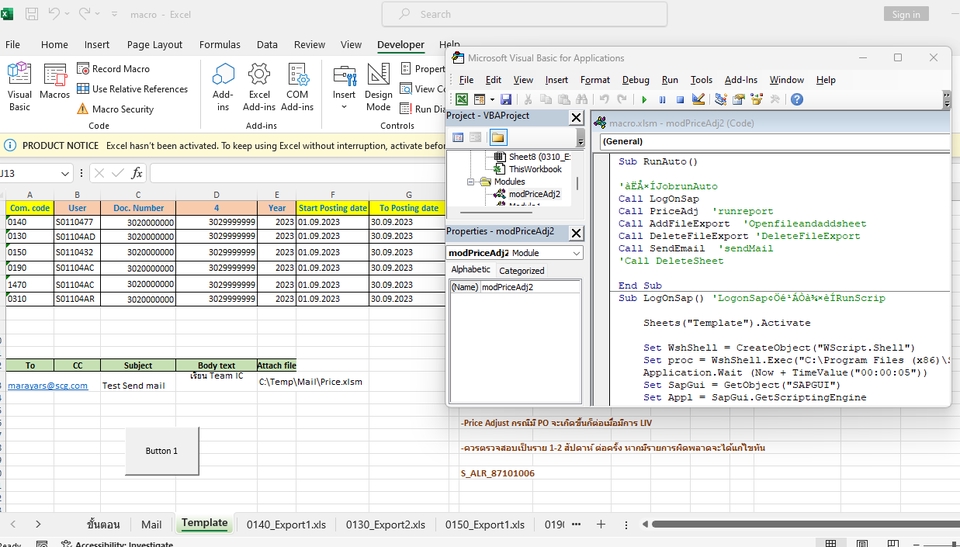Click the marayars@scg.com email link

pyautogui.click(x=48, y=385)
